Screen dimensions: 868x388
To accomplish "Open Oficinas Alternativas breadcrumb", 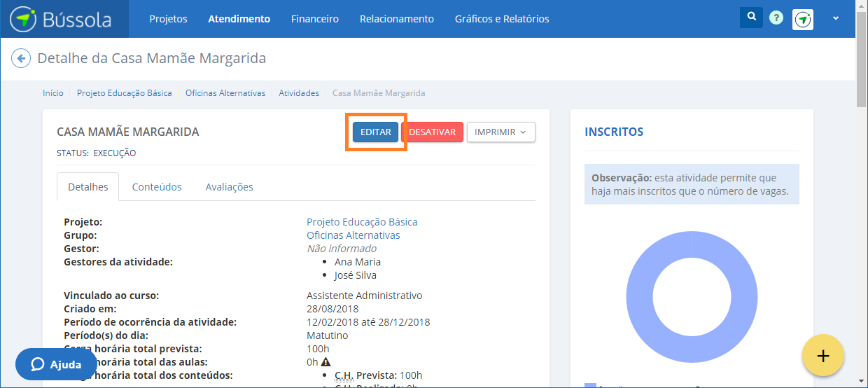I will coord(225,92).
